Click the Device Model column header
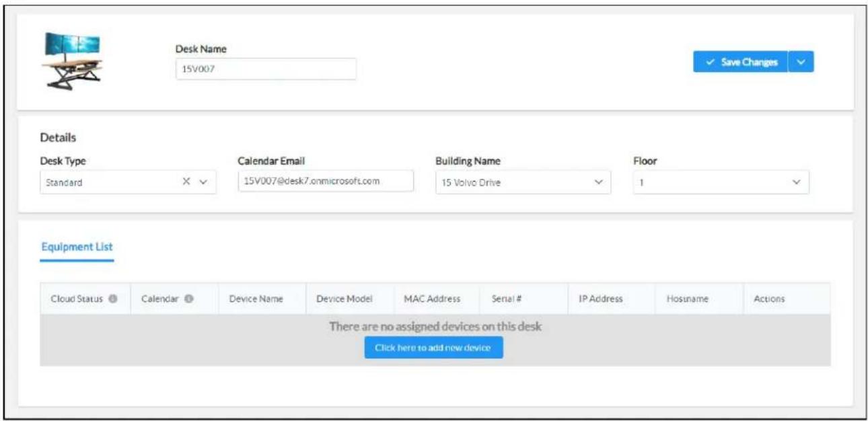The height and width of the screenshot is (421, 868). [x=345, y=299]
